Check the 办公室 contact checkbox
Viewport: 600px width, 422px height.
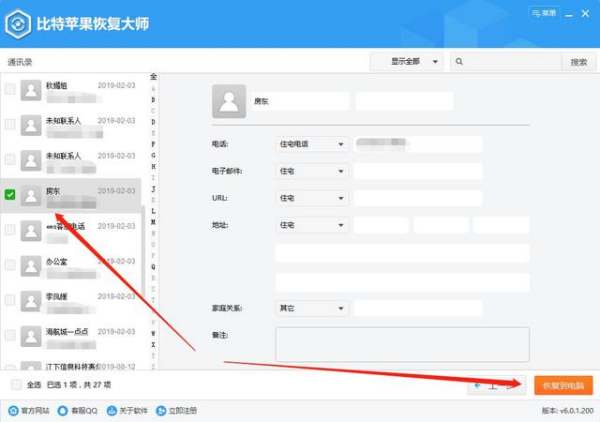10,265
